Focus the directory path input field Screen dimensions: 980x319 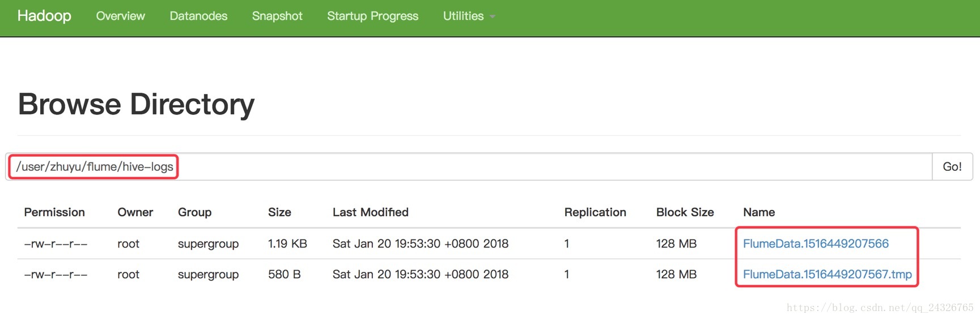click(510, 167)
